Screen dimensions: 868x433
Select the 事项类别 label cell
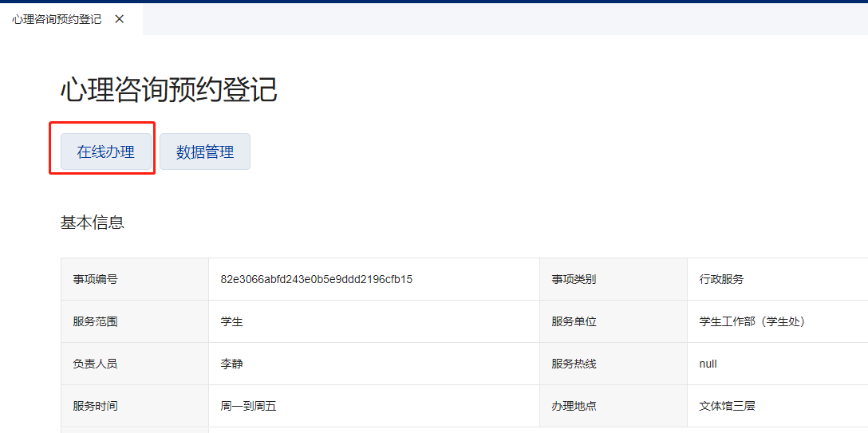pyautogui.click(x=574, y=279)
